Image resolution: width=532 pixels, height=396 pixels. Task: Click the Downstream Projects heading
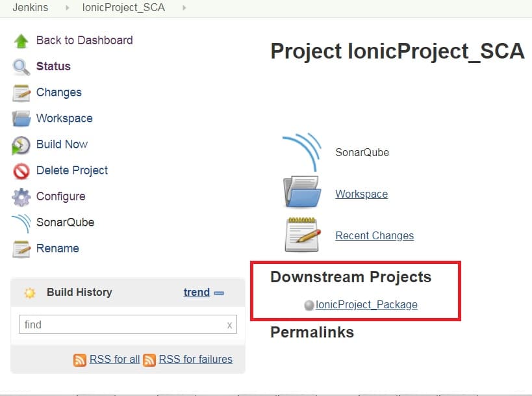351,277
